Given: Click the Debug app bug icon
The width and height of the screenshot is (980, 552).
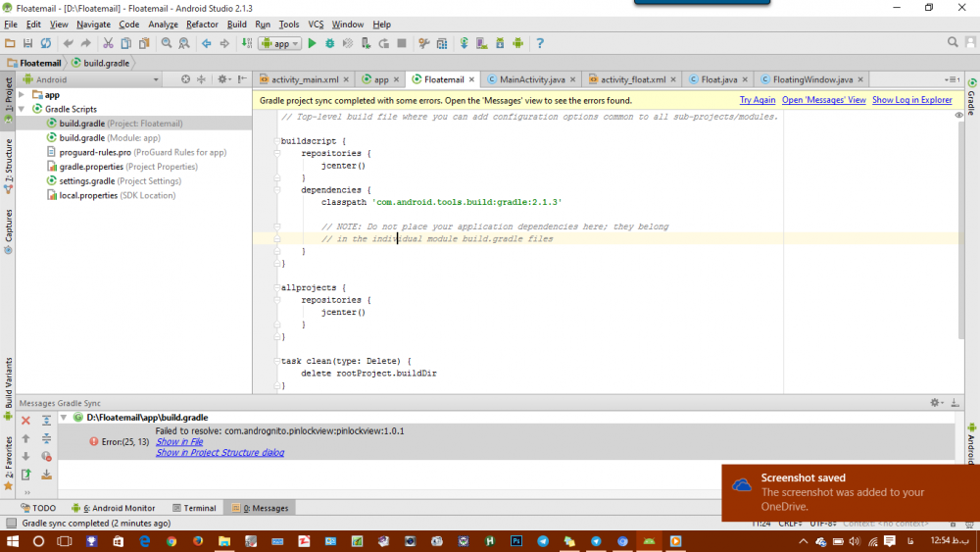Looking at the screenshot, I should coord(330,43).
